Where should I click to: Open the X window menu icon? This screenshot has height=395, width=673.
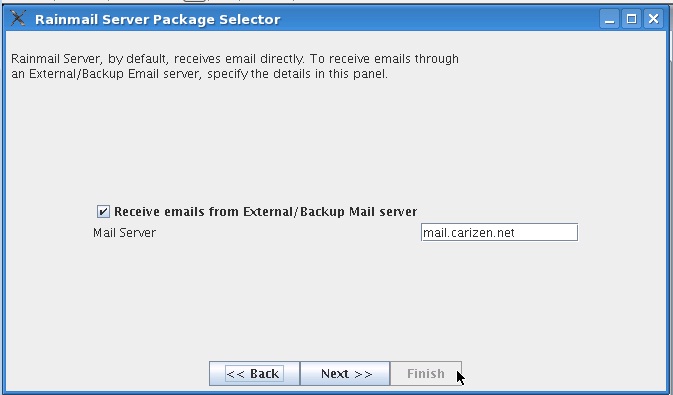pyautogui.click(x=18, y=18)
